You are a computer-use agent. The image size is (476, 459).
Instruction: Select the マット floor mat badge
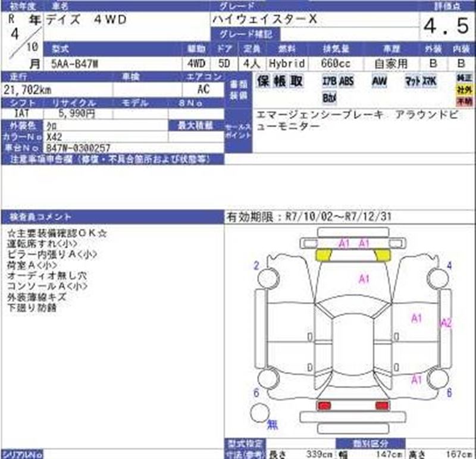click(412, 81)
